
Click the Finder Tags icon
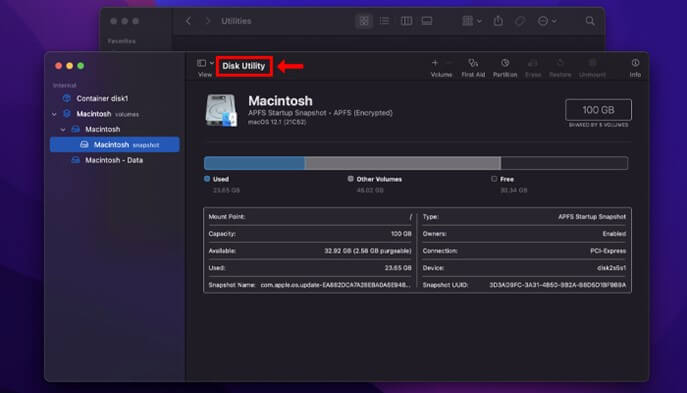520,21
